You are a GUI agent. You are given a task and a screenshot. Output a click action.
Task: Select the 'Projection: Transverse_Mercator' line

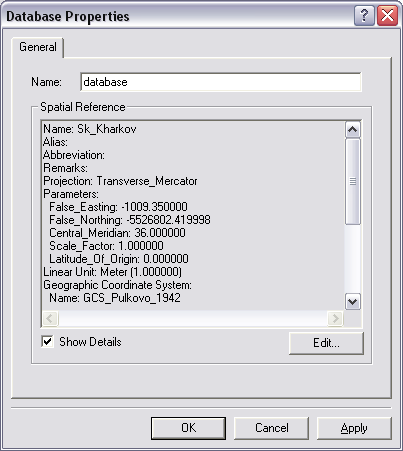(120, 181)
